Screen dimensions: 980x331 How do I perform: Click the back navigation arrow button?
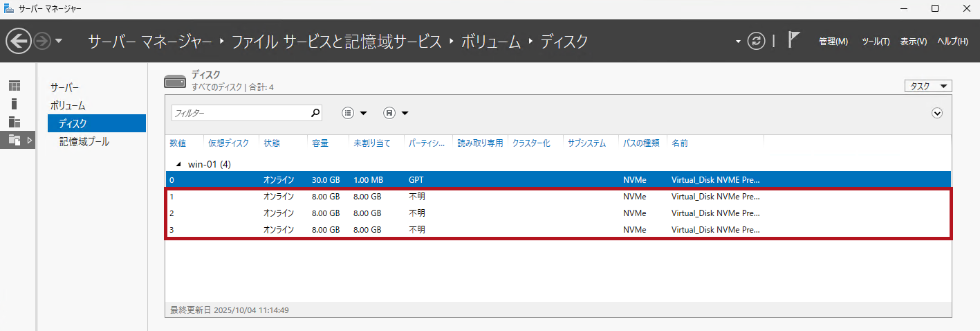[x=19, y=42]
